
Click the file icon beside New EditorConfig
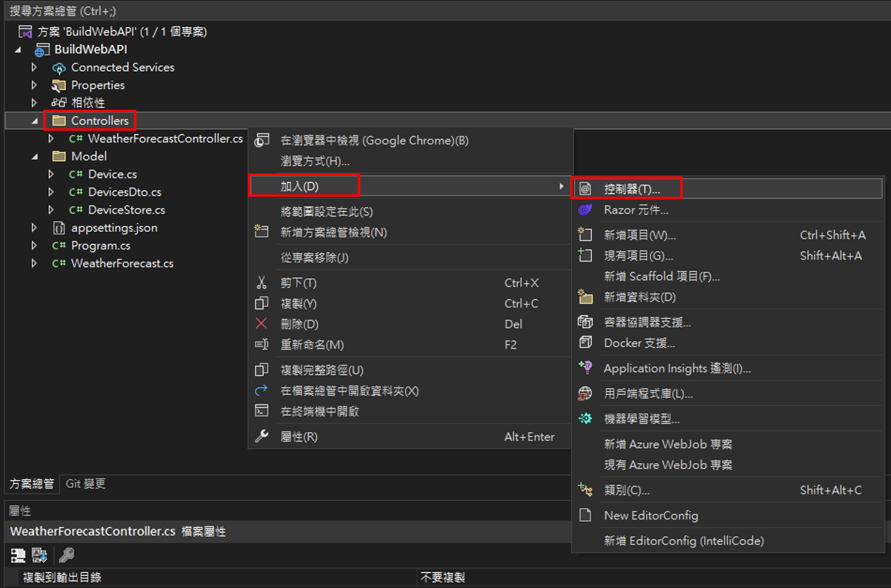pyautogui.click(x=585, y=515)
